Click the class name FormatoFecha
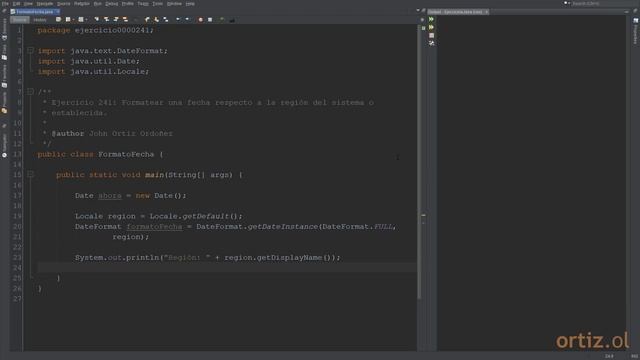Image resolution: width=640 pixels, height=360 pixels. coord(126,154)
